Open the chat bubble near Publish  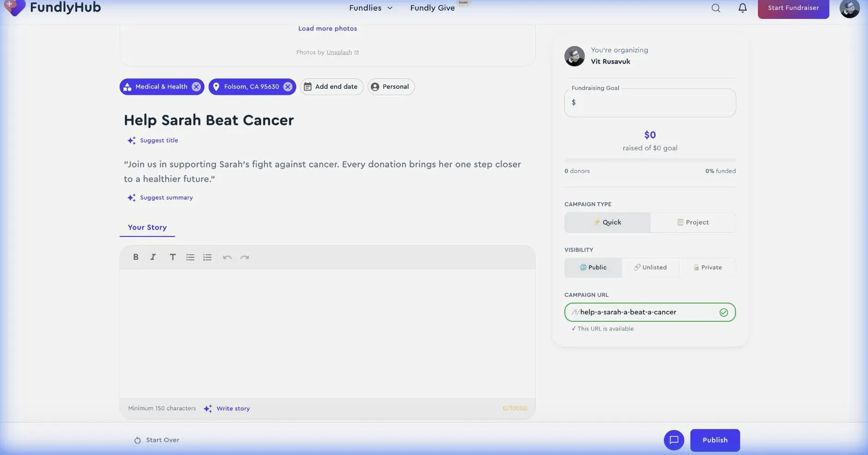pyautogui.click(x=674, y=440)
